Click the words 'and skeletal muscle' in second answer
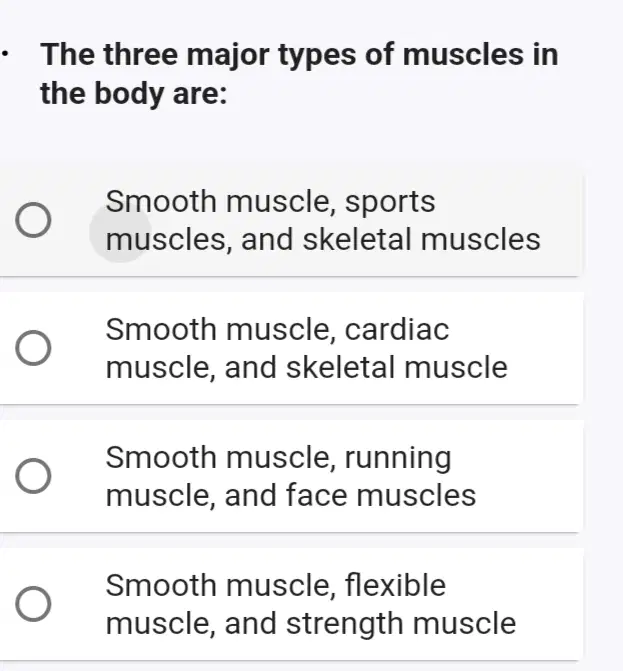 (x=366, y=368)
